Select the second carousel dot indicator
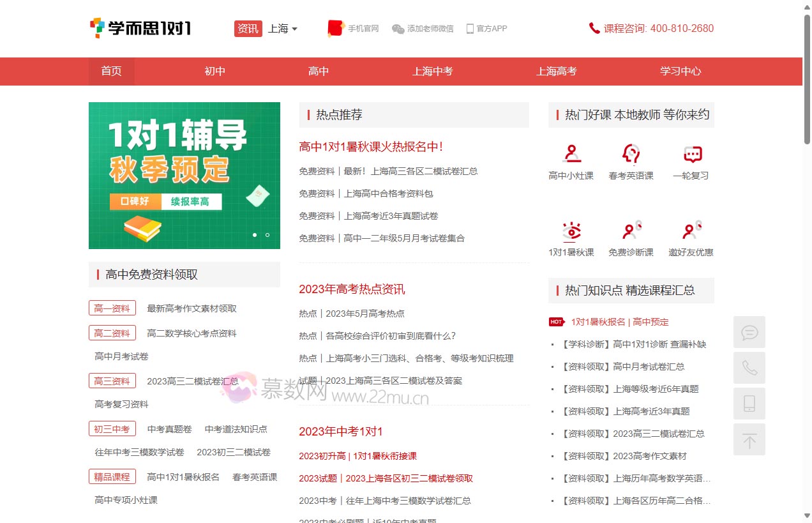This screenshot has width=812, height=523. point(267,235)
